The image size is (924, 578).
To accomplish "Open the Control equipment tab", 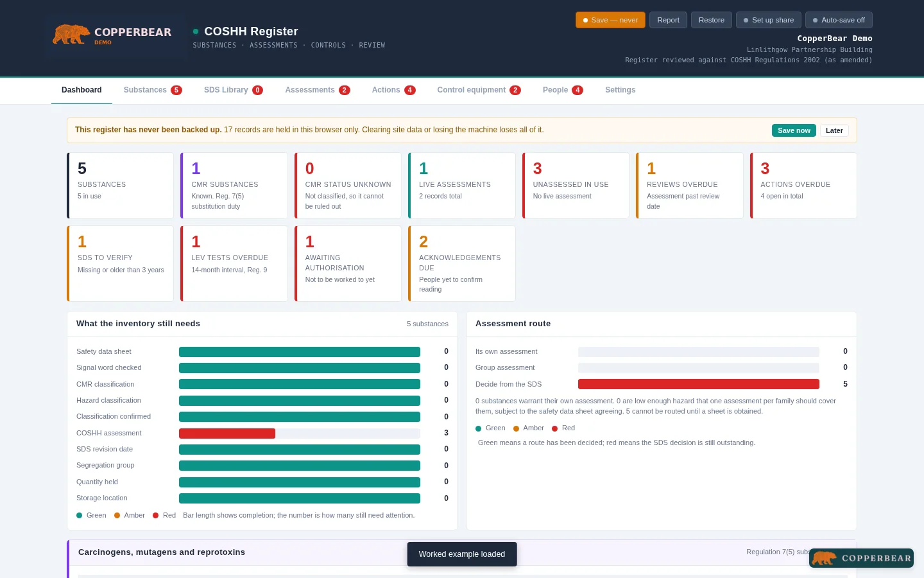I will coord(479,90).
